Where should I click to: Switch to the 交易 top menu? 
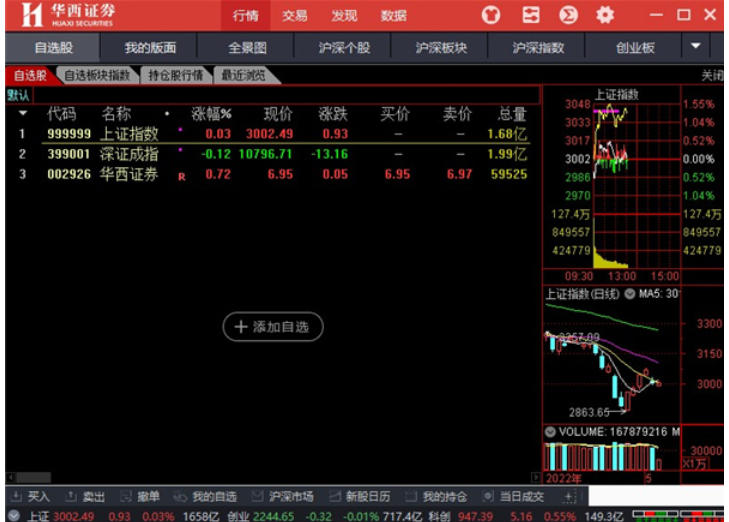pyautogui.click(x=294, y=16)
